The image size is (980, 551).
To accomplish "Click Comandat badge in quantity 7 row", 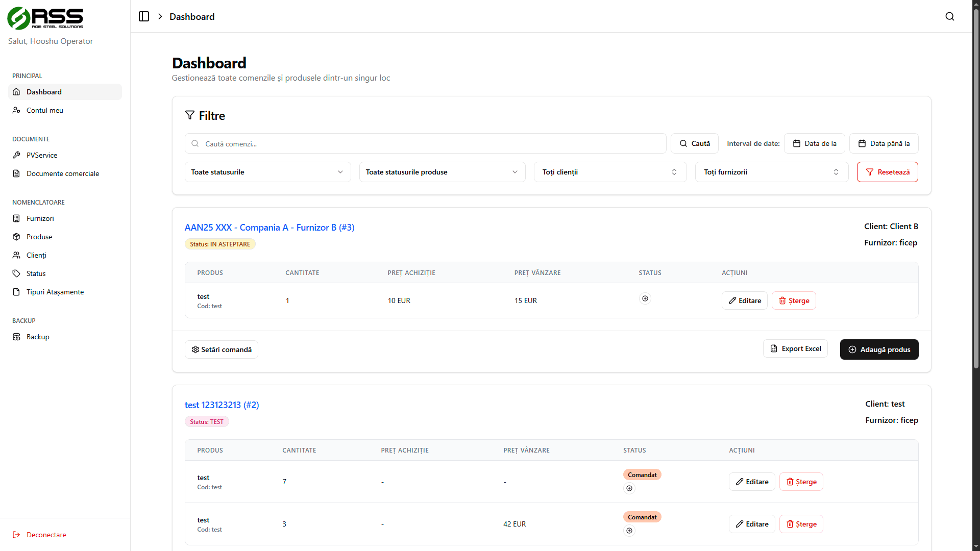I will coord(642,474).
